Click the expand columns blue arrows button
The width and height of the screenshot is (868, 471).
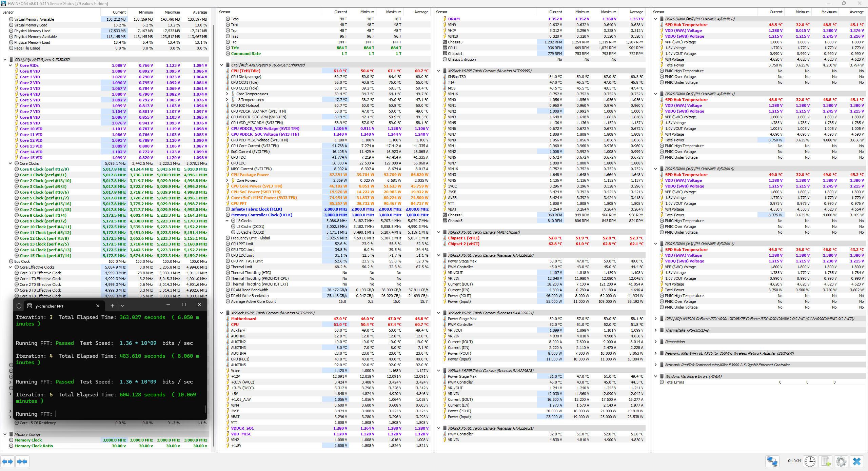tap(7, 462)
